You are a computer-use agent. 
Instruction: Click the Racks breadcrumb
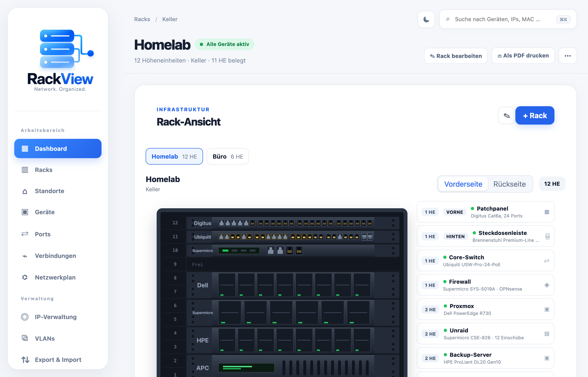(x=142, y=19)
